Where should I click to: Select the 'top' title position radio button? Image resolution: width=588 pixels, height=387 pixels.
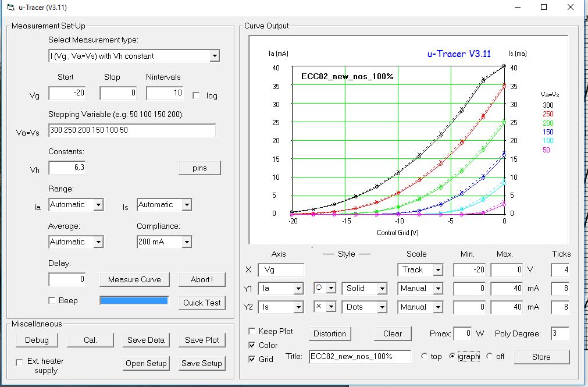tap(424, 356)
